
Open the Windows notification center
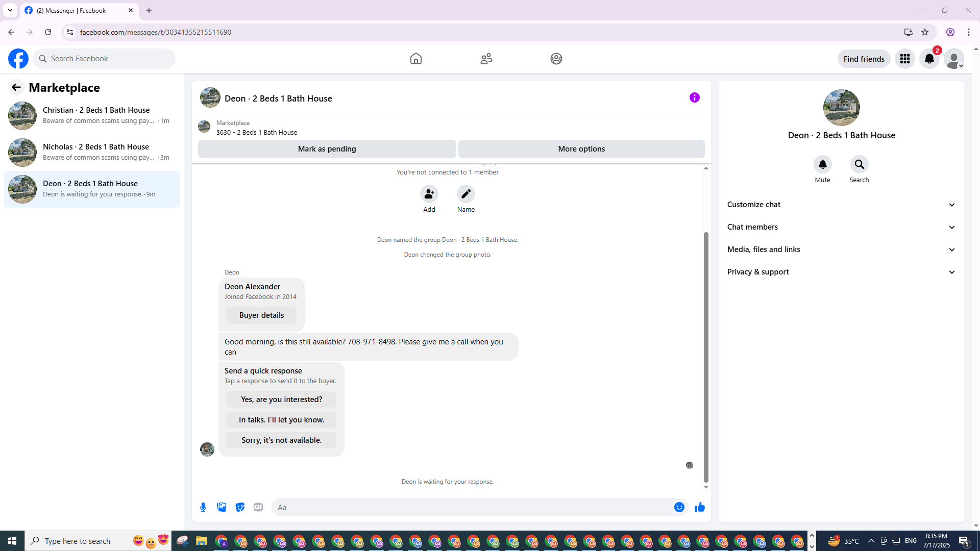pos(964,541)
